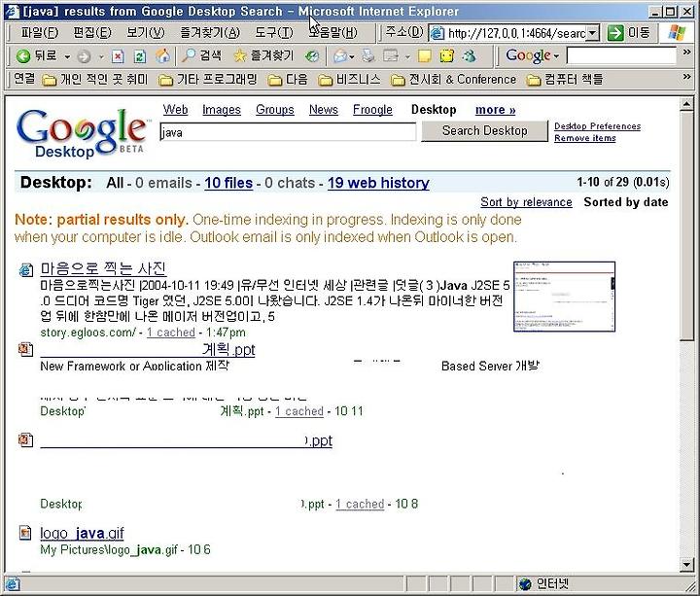Focus the Google toolbar search box
The height and width of the screenshot is (596, 700).
621,55
